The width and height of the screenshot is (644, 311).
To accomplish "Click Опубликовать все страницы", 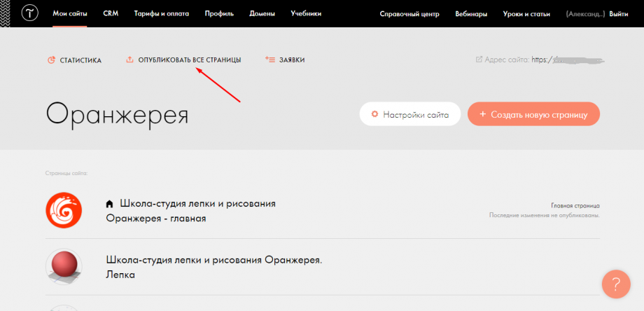I will click(x=189, y=60).
